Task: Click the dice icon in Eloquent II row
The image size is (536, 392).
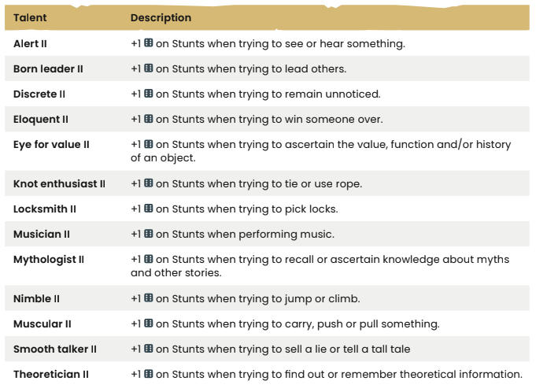Action: 148,119
